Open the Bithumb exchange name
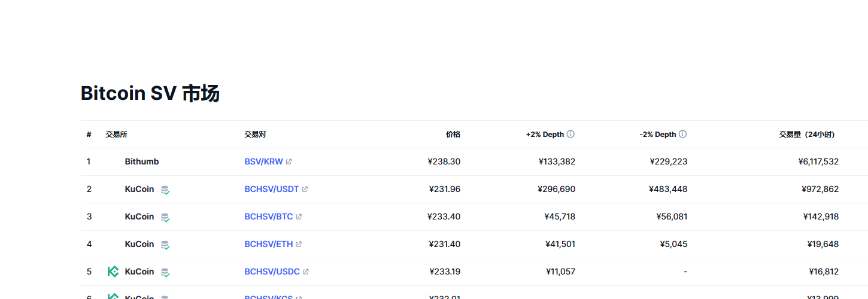Image resolution: width=868 pixels, height=299 pixels. click(142, 161)
